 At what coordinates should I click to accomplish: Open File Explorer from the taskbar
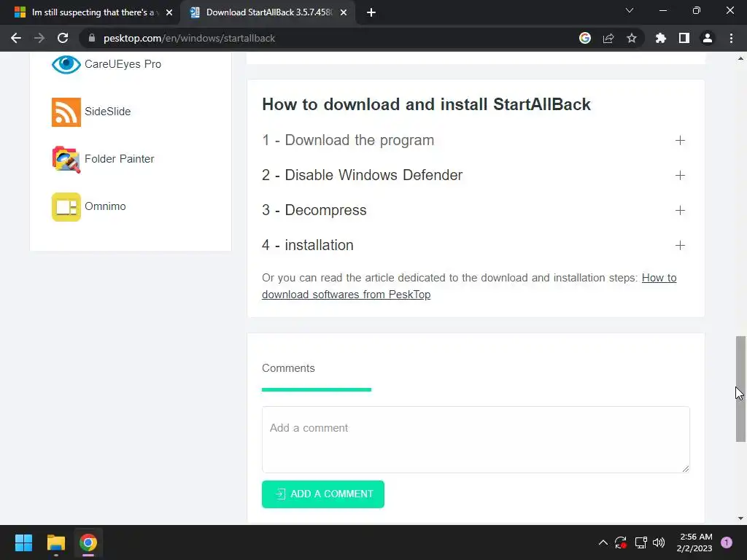pos(55,542)
